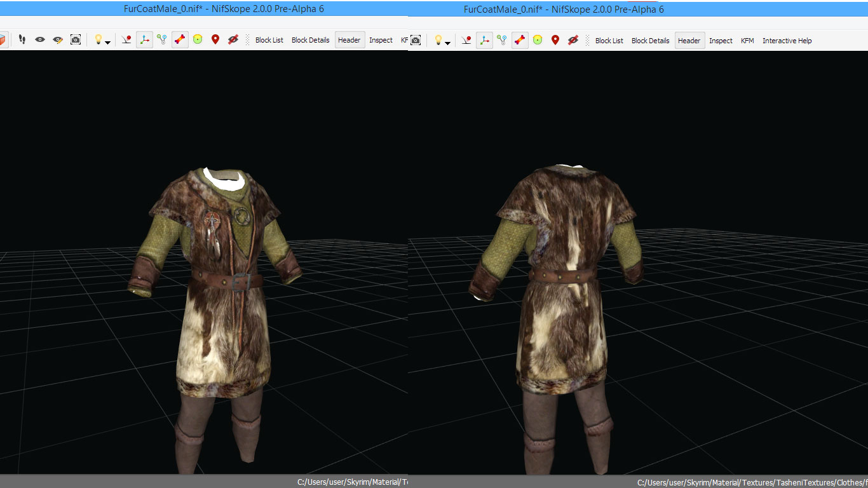Click the connected nodes icon in right window
Image resolution: width=868 pixels, height=488 pixels.
tap(502, 40)
